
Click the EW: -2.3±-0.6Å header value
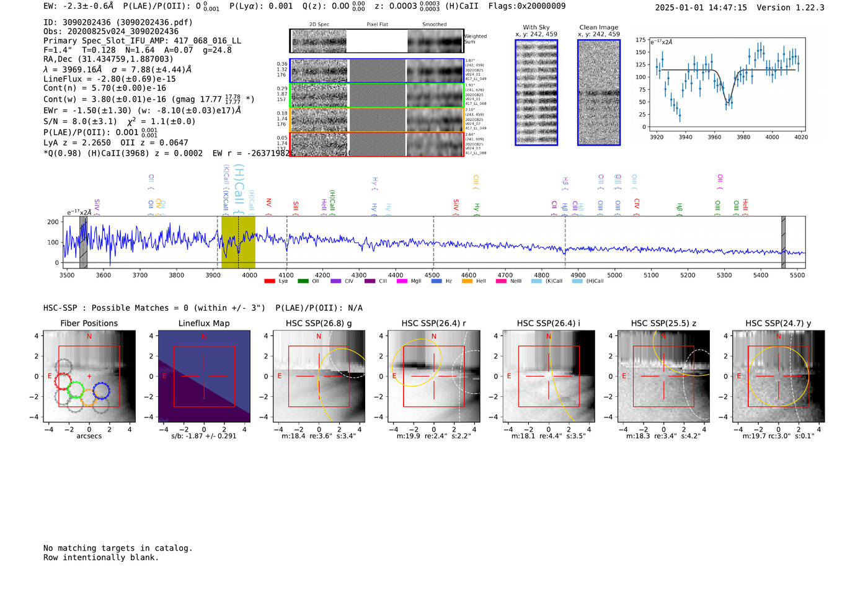coord(78,6)
